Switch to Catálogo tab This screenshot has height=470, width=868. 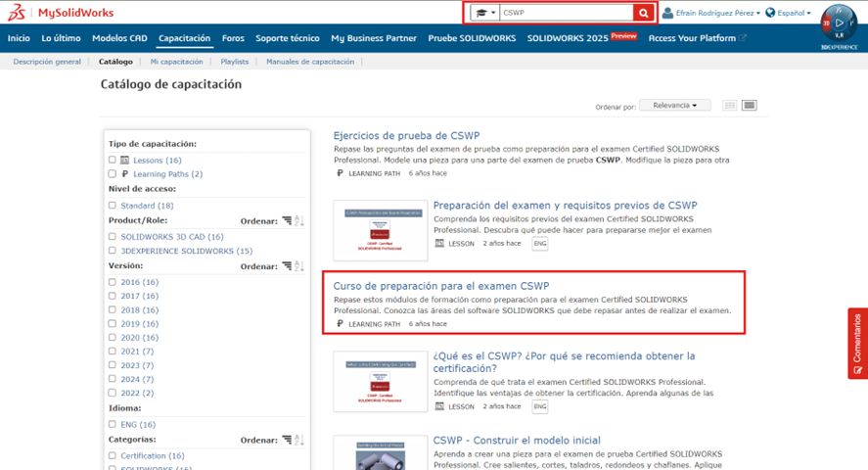(115, 62)
